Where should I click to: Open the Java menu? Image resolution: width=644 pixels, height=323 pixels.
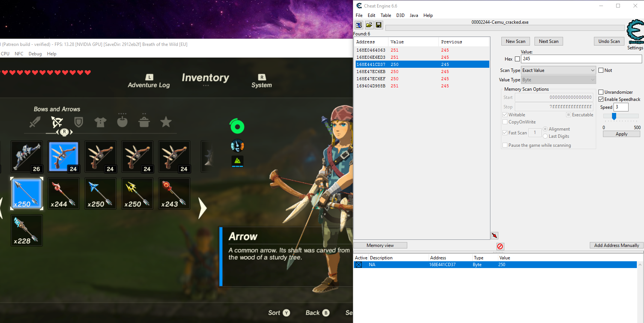[x=414, y=15]
